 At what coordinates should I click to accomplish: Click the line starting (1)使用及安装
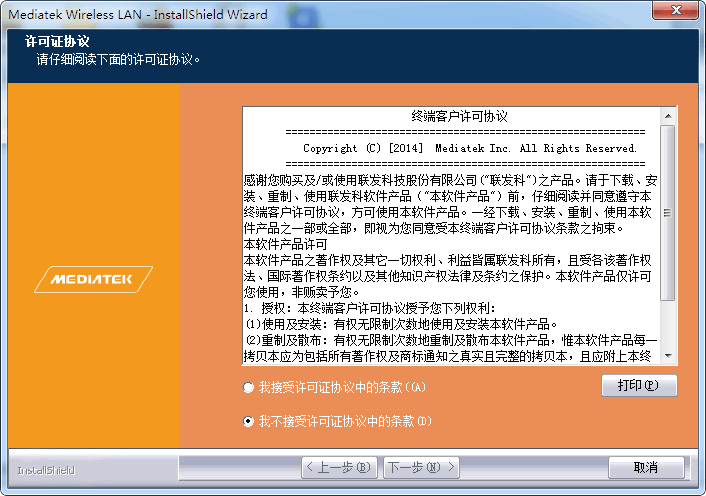point(402,324)
